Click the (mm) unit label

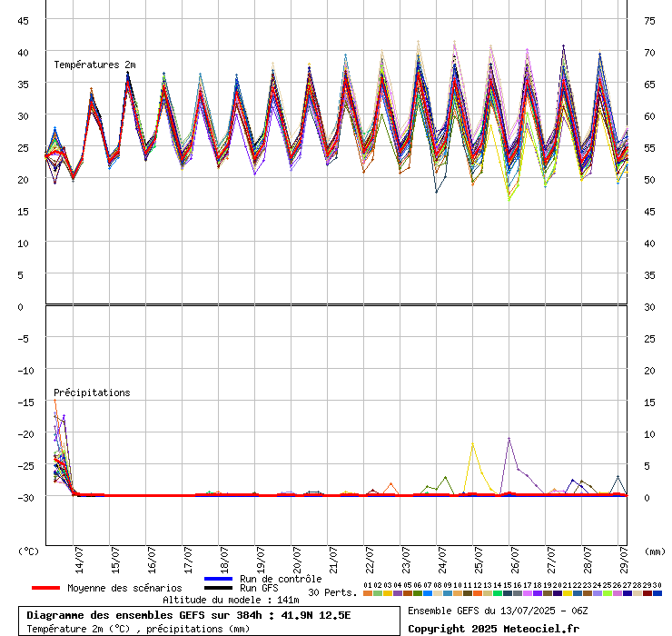tap(656, 552)
